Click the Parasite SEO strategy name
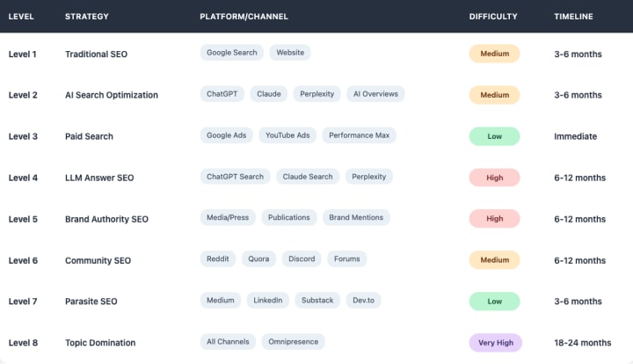Image resolution: width=633 pixels, height=364 pixels. [89, 301]
